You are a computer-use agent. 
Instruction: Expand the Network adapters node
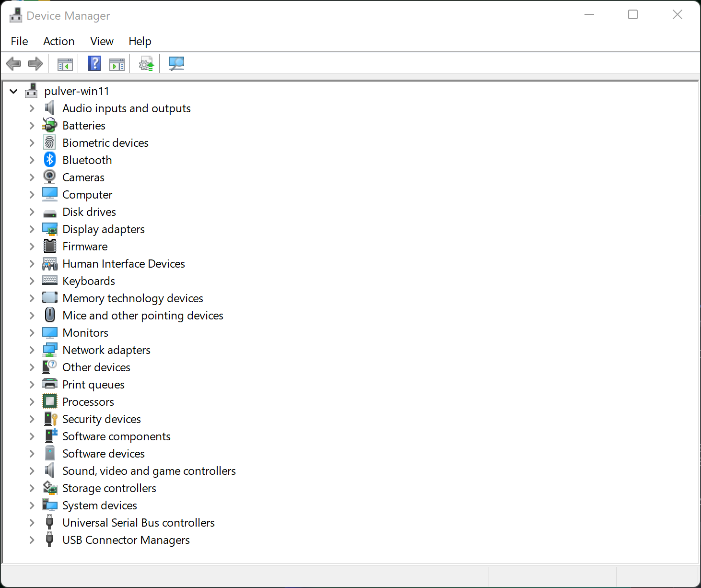(x=32, y=350)
